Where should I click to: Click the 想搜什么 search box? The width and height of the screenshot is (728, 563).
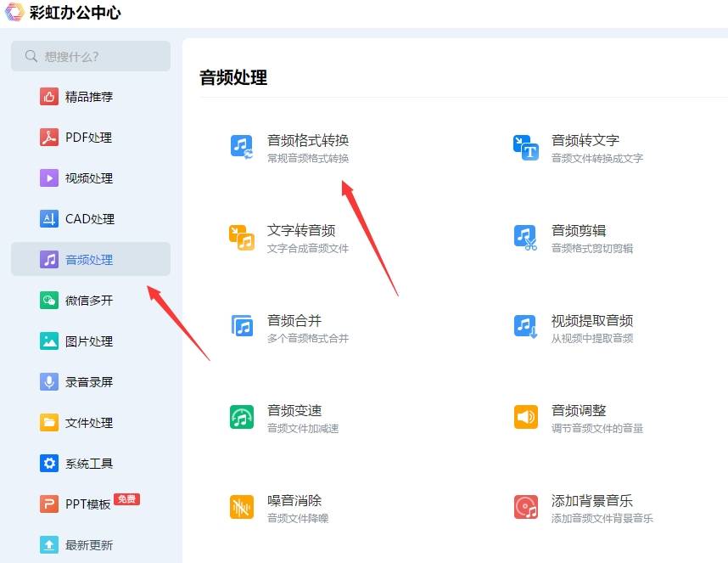point(91,56)
